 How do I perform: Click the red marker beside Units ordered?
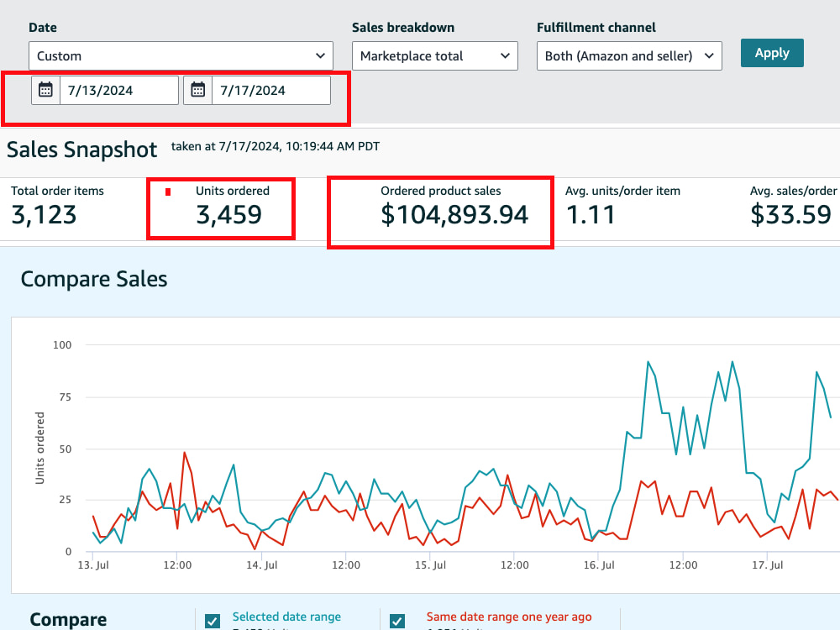click(168, 192)
